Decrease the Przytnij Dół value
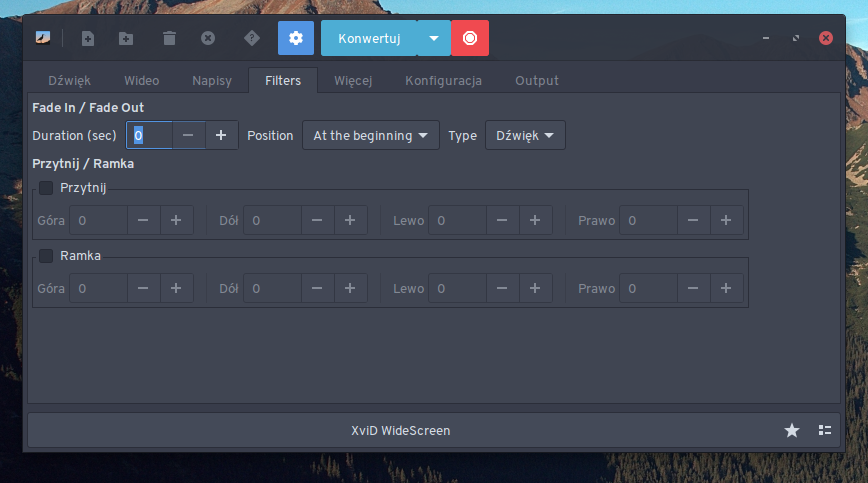Image resolution: width=868 pixels, height=483 pixels. point(317,220)
